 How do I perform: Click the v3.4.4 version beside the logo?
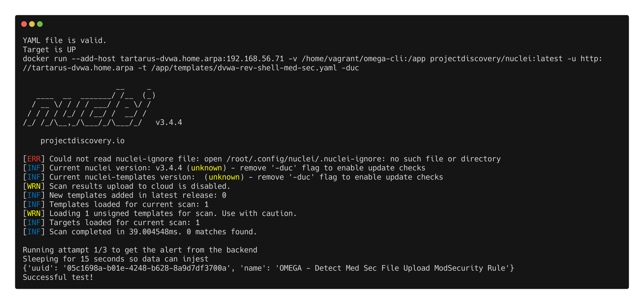point(169,123)
